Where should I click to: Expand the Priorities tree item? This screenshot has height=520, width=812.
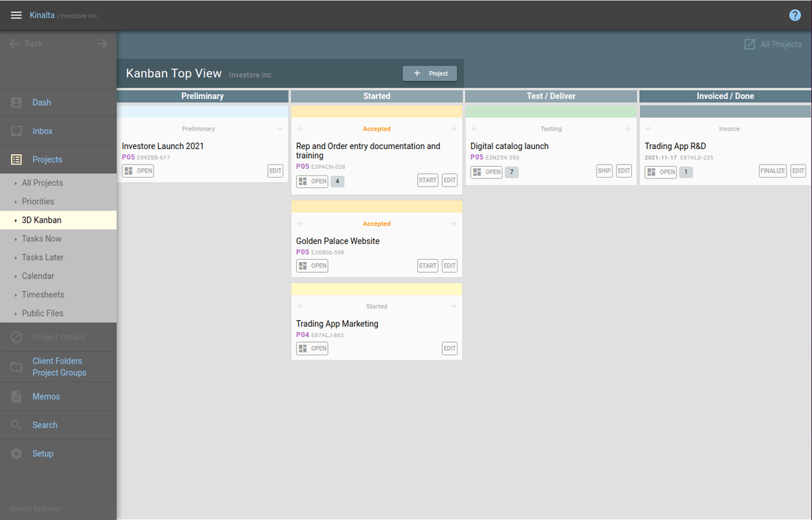38,201
